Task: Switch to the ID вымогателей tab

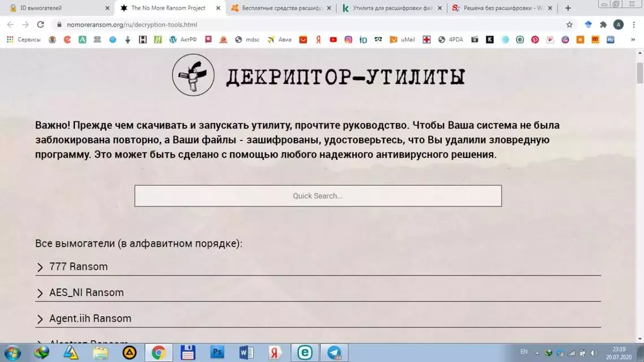Action: click(60, 8)
